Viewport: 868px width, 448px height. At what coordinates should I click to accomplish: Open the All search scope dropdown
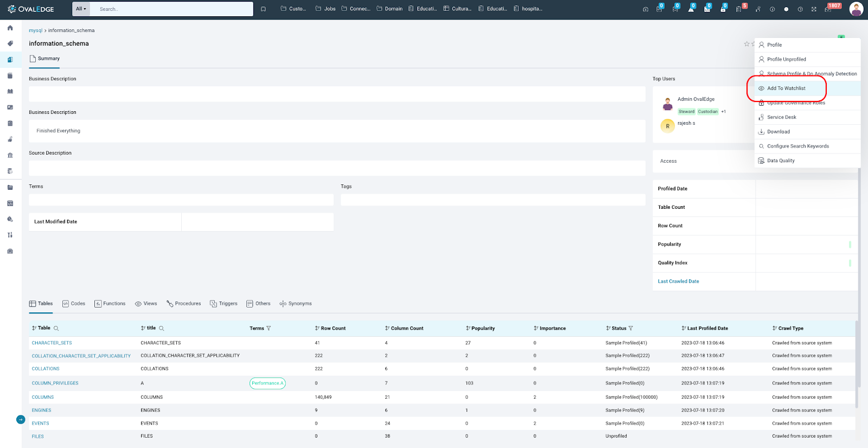click(81, 9)
